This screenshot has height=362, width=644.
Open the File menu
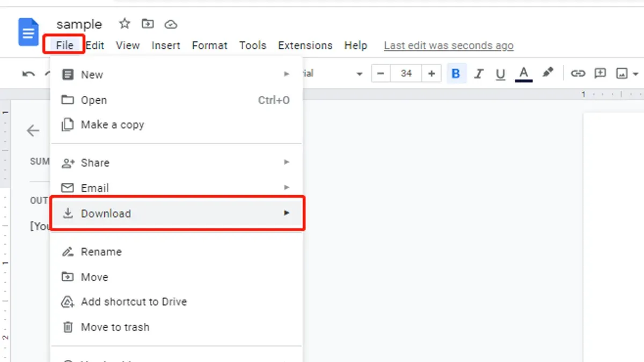tap(64, 45)
